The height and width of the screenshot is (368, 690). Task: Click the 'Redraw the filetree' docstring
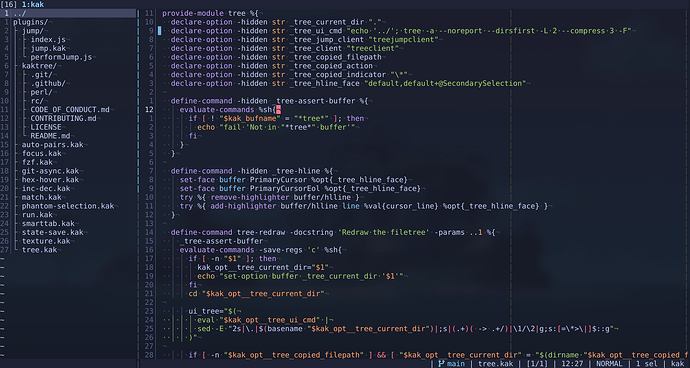tap(384, 232)
